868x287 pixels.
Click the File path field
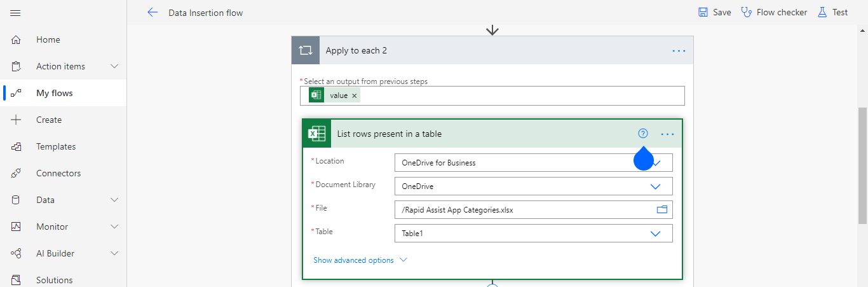pyautogui.click(x=533, y=209)
